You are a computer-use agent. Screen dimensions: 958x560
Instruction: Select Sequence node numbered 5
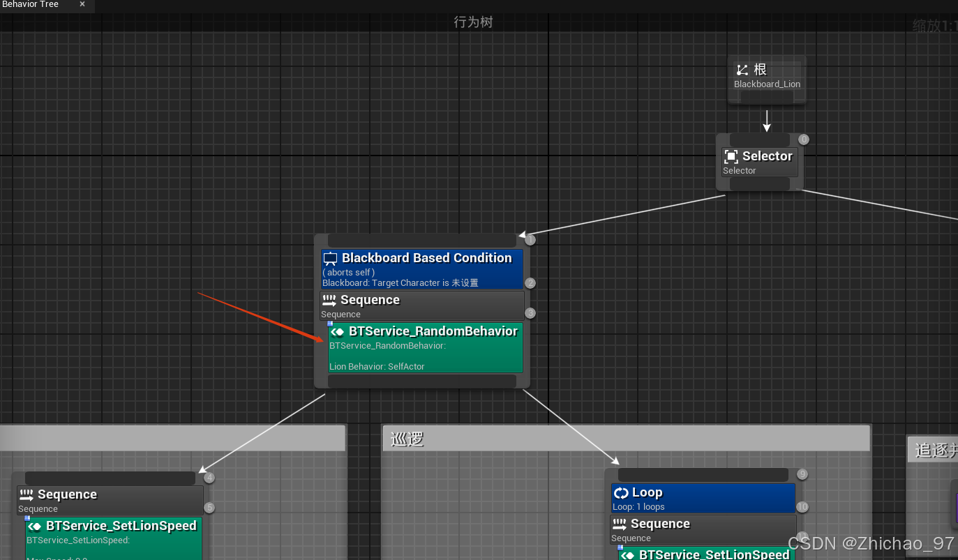[x=110, y=500]
